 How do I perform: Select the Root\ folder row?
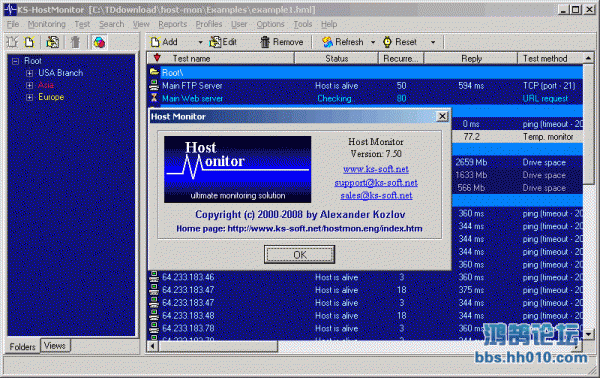point(365,72)
